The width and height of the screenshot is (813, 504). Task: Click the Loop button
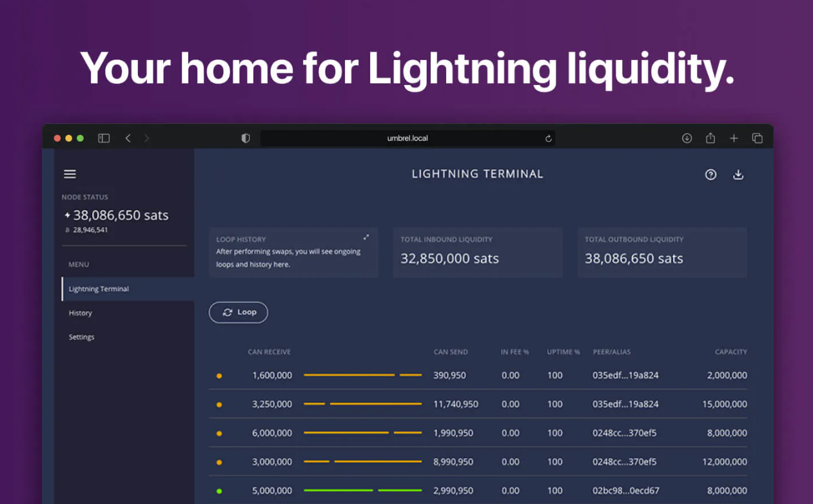click(239, 313)
